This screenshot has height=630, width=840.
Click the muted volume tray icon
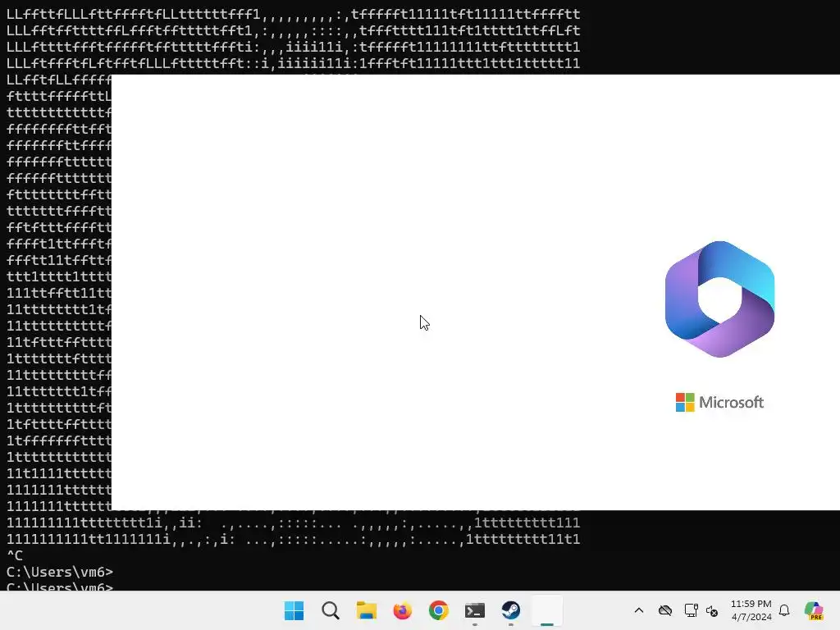(712, 610)
